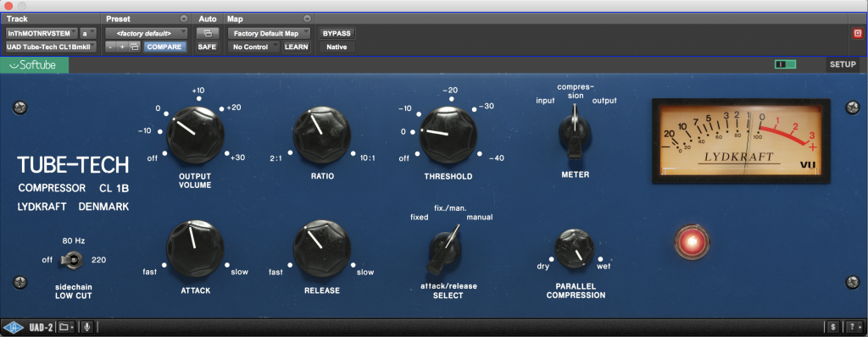The width and height of the screenshot is (868, 337).
Task: Click the dollar sign purchase icon
Action: (833, 327)
